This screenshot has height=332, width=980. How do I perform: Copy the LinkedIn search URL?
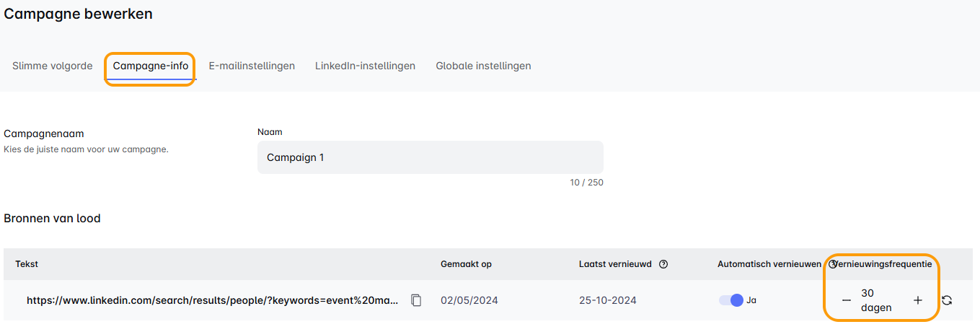tap(416, 300)
